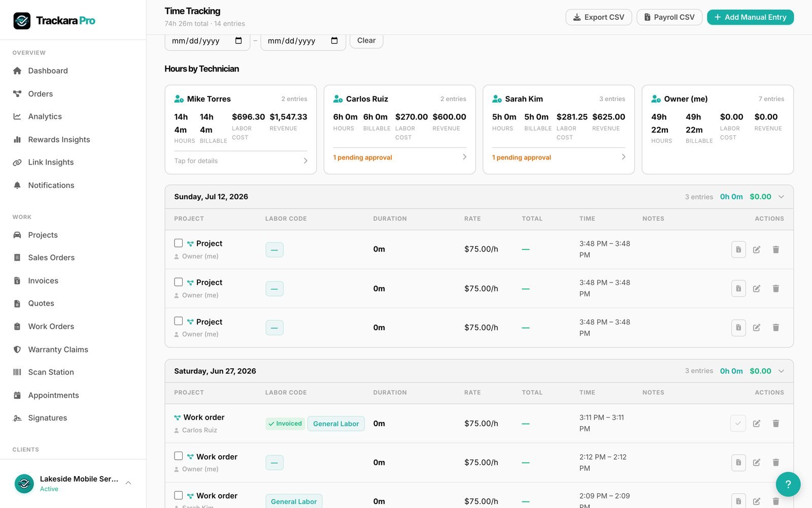Clear the date range filter
Viewport: 812px width, 508px height.
[366, 41]
